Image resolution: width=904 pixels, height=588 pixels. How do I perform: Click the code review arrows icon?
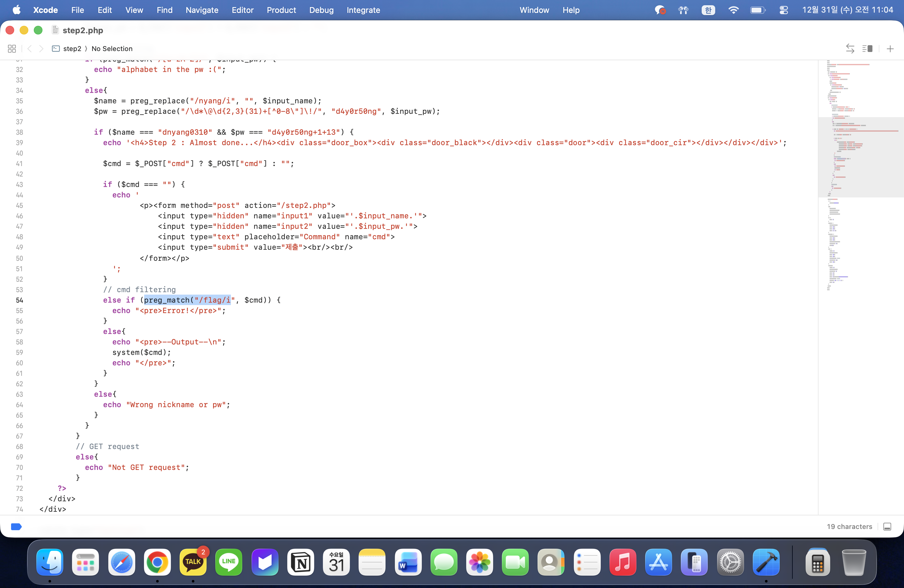[x=850, y=49]
